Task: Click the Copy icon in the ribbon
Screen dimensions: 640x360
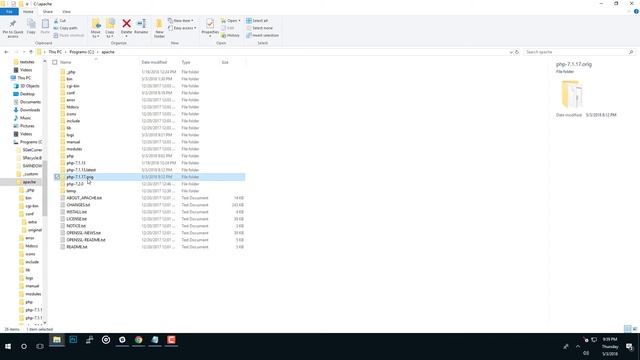Action: tap(31, 24)
